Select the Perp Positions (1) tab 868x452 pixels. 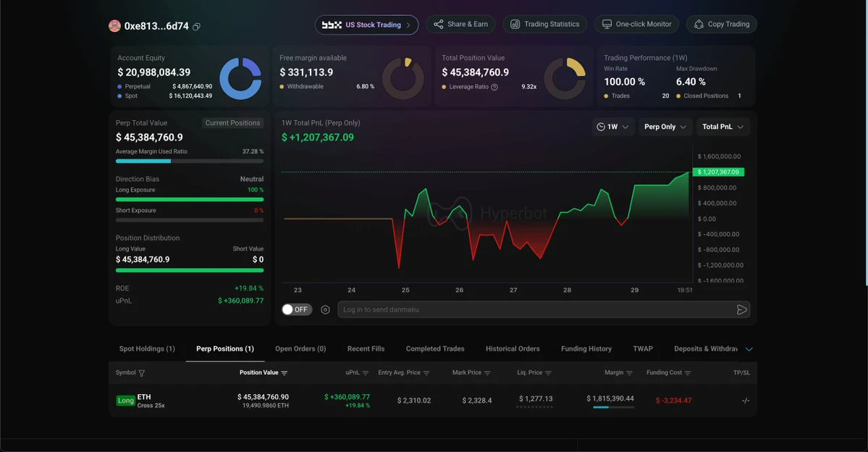(x=225, y=348)
